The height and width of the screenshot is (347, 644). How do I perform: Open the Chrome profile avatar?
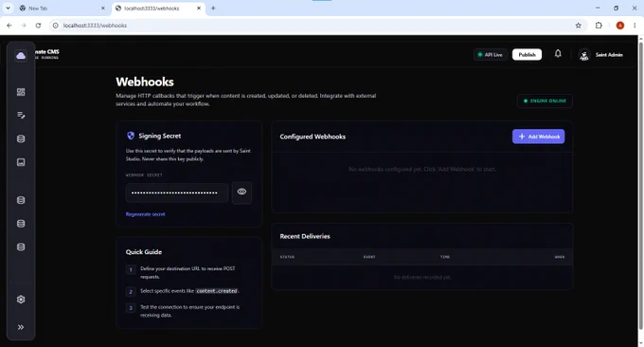620,26
